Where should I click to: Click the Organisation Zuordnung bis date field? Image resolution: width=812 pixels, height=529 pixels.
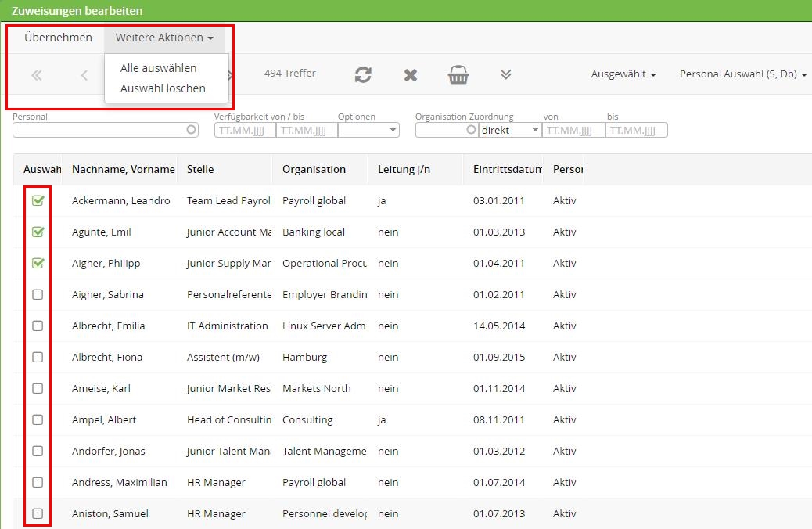click(x=637, y=130)
